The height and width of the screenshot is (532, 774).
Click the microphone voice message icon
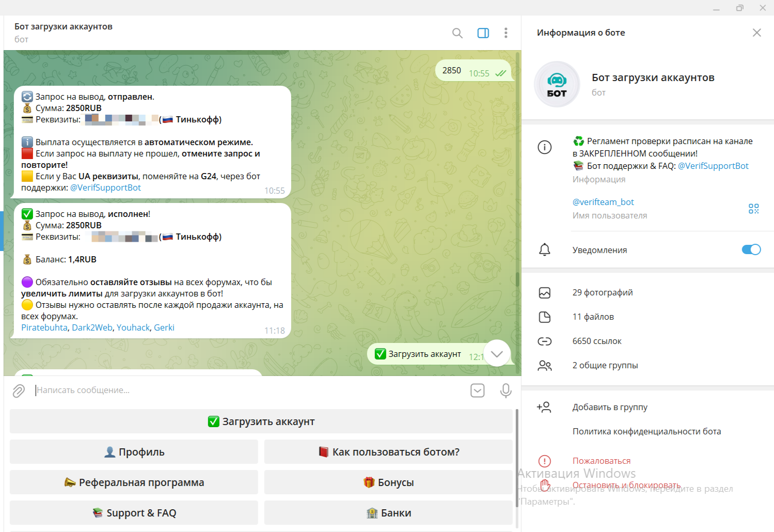click(506, 391)
